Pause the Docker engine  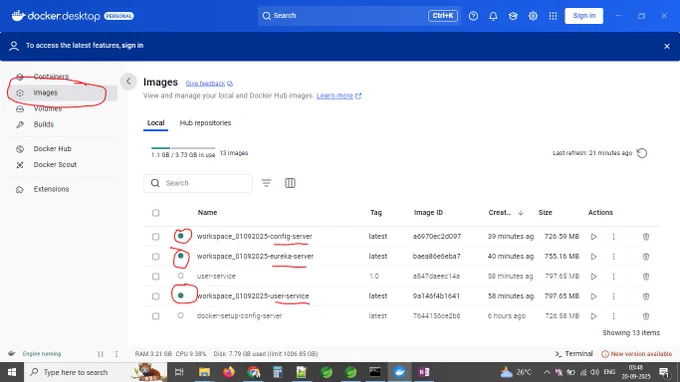[x=101, y=354]
